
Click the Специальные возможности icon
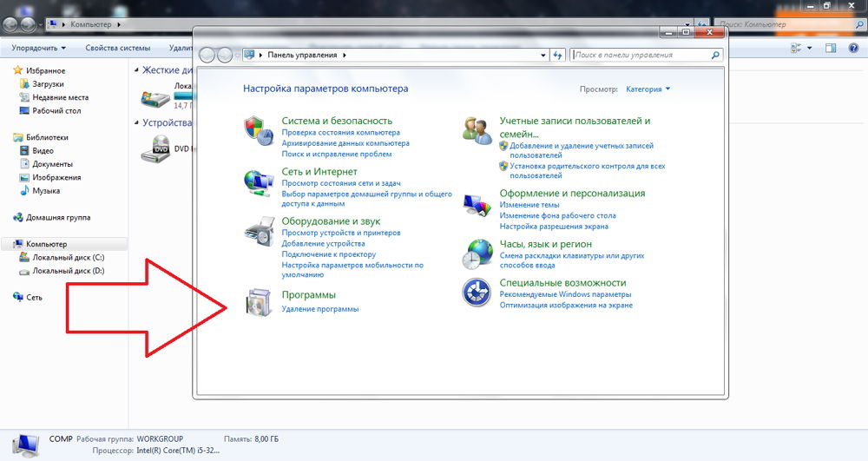tap(477, 293)
